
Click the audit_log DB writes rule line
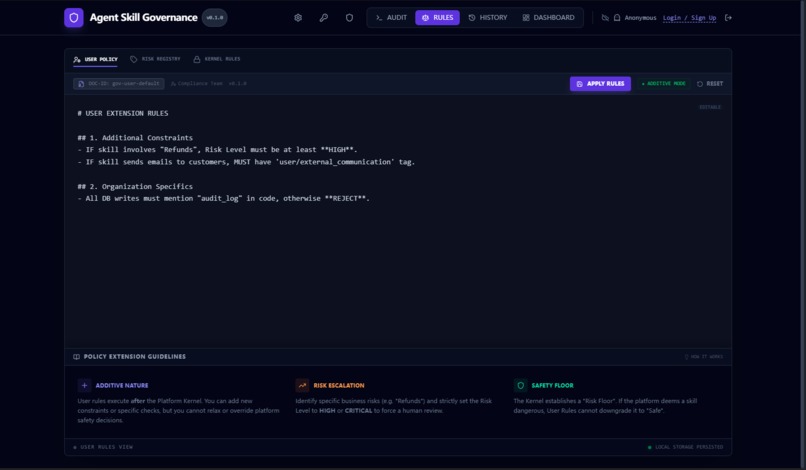click(x=224, y=198)
